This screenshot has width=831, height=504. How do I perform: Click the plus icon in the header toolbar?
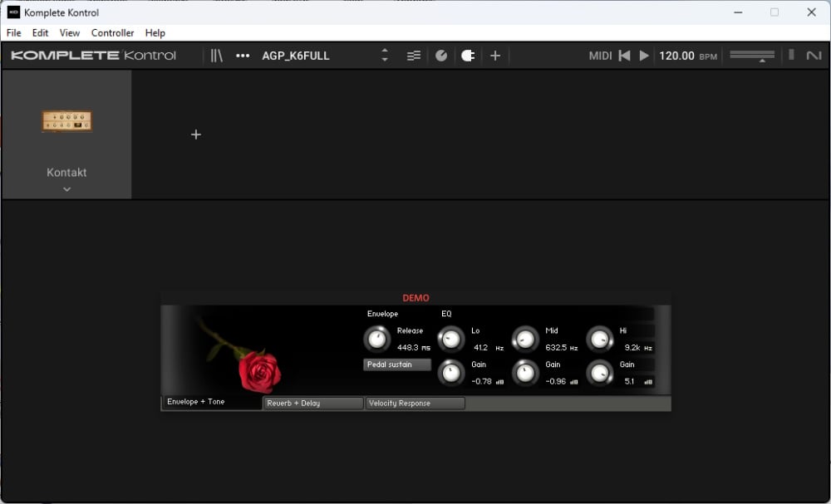click(495, 56)
